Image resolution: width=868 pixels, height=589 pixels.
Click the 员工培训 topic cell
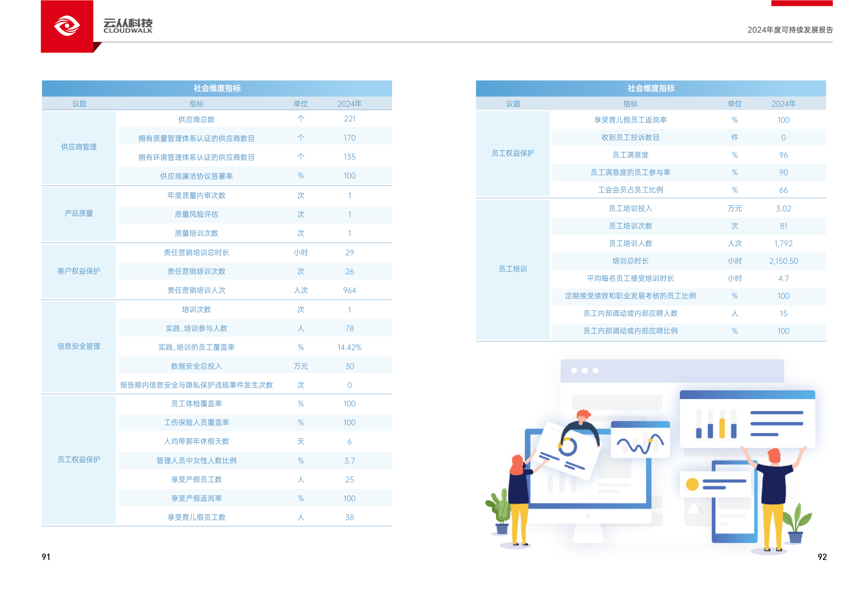click(513, 269)
